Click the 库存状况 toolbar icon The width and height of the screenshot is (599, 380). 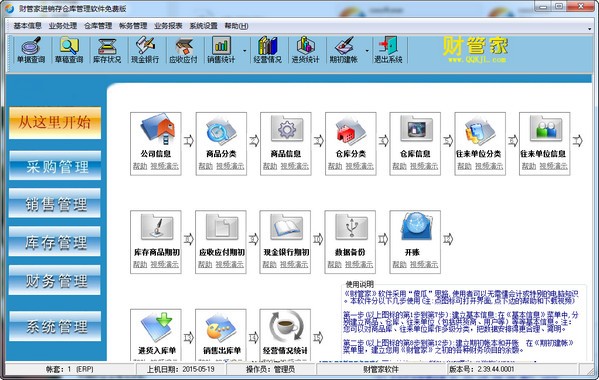coord(107,50)
